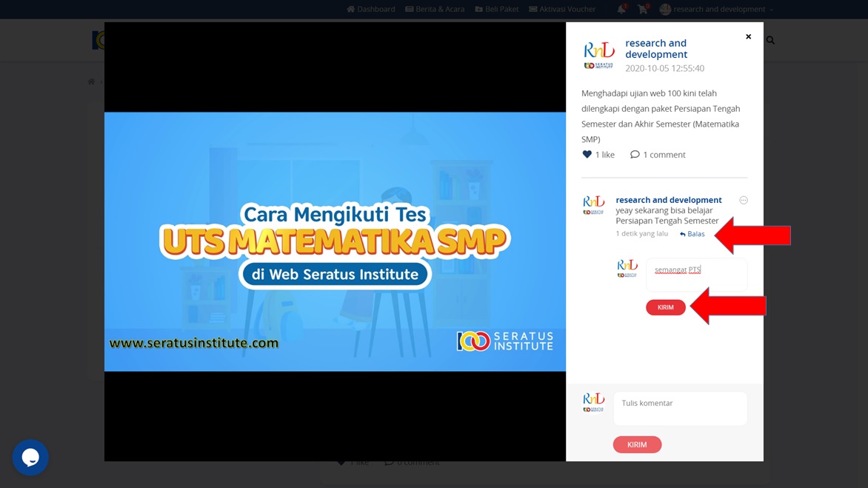Click the RnD avatar beside the reply field
This screenshot has height=488, width=868.
[x=627, y=268]
